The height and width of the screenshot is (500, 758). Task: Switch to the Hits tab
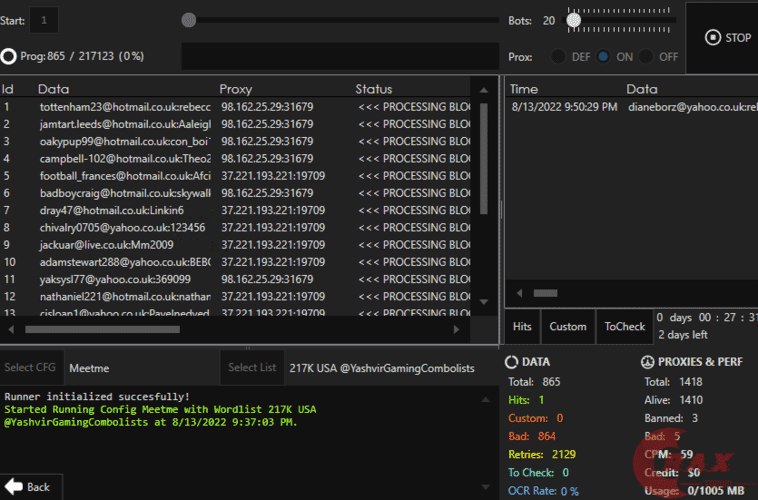click(x=522, y=327)
